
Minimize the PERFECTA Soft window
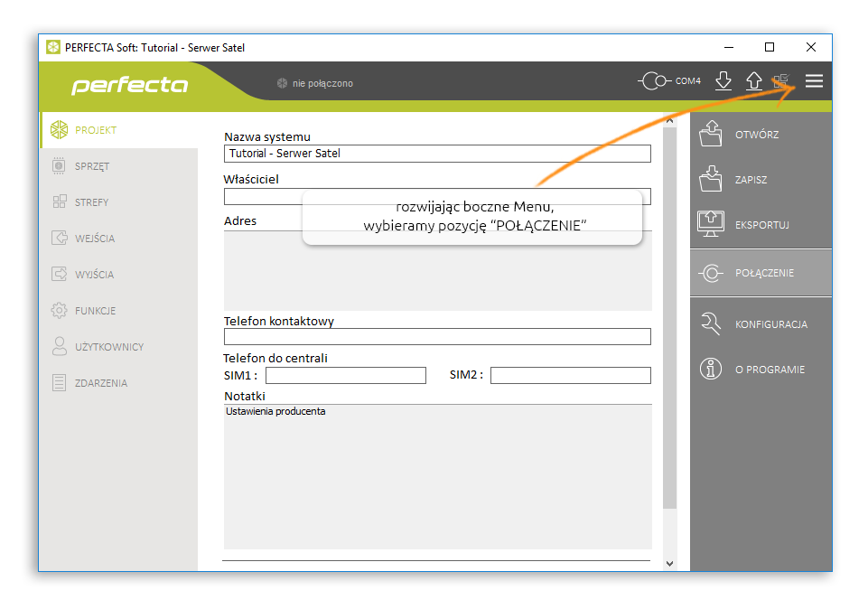click(729, 47)
